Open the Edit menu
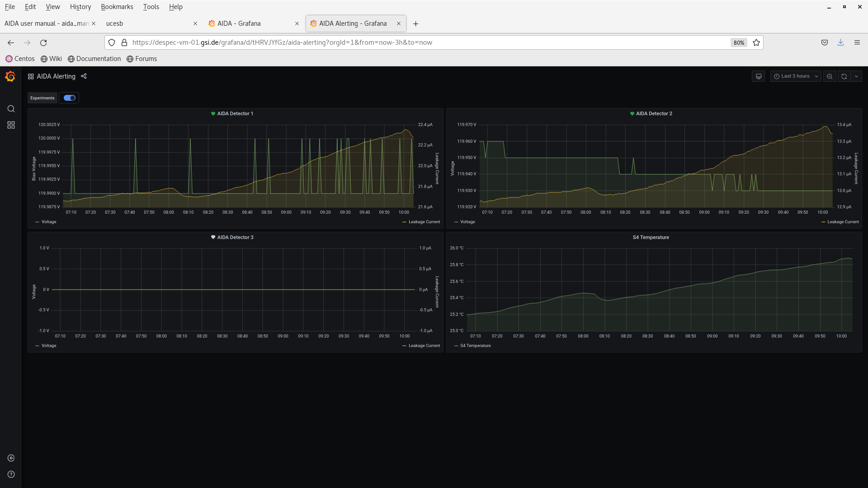Image resolution: width=868 pixels, height=488 pixels. (30, 7)
